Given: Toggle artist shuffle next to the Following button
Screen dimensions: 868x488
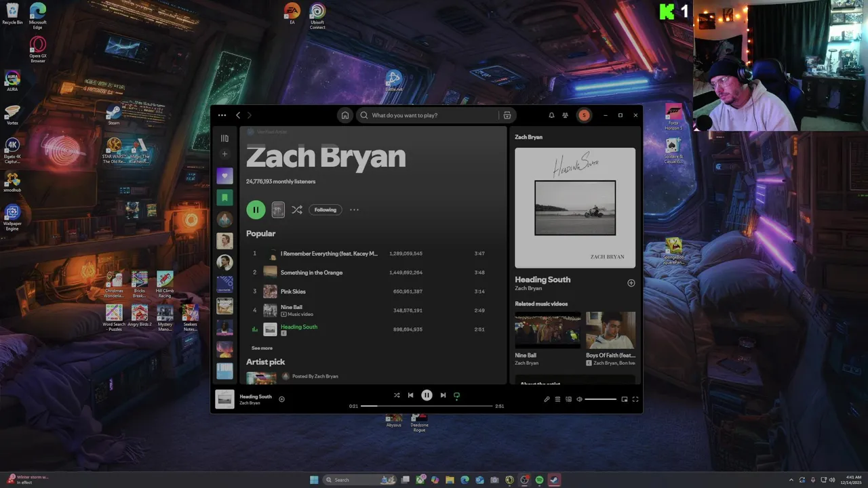Looking at the screenshot, I should [x=296, y=210].
